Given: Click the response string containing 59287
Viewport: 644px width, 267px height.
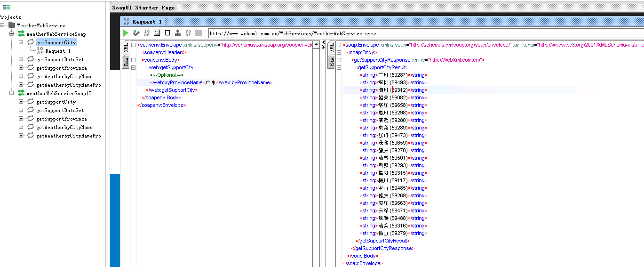Looking at the screenshot, I should [x=393, y=75].
